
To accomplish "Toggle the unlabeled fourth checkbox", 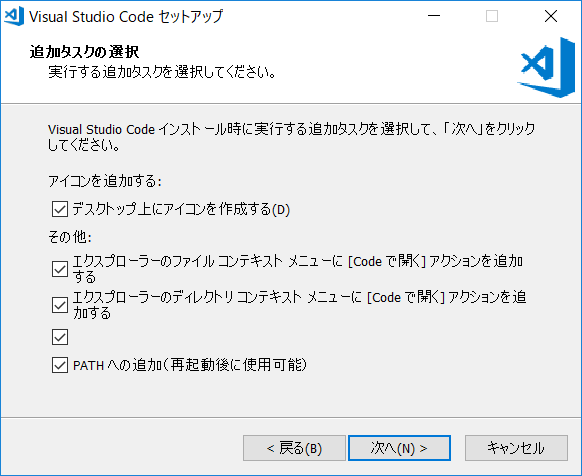I will pos(60,337).
